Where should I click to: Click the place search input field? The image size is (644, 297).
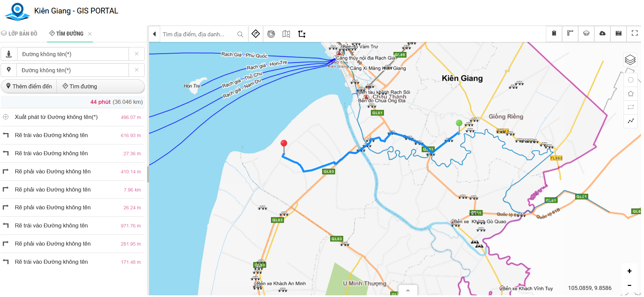(198, 34)
